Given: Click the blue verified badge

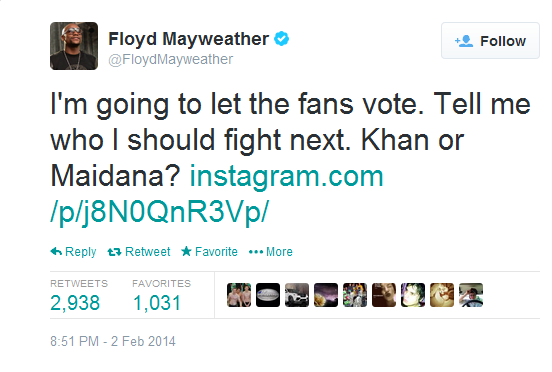Looking at the screenshot, I should (282, 38).
